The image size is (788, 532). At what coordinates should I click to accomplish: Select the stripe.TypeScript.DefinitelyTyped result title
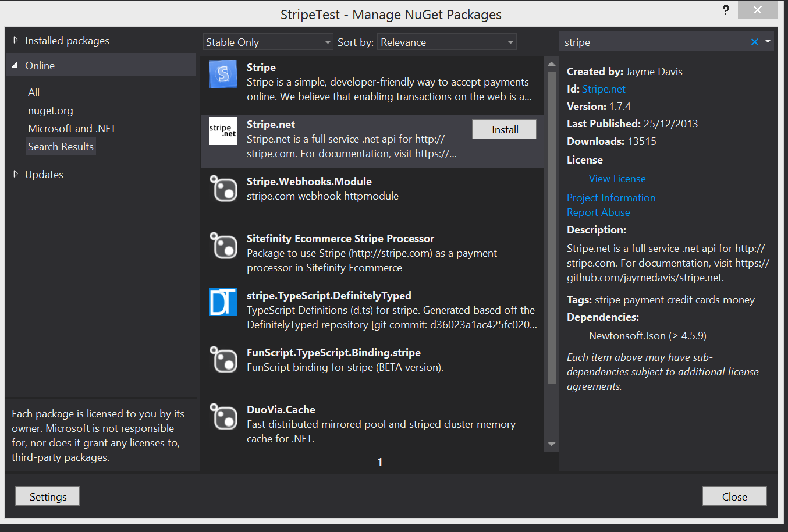[x=329, y=295]
